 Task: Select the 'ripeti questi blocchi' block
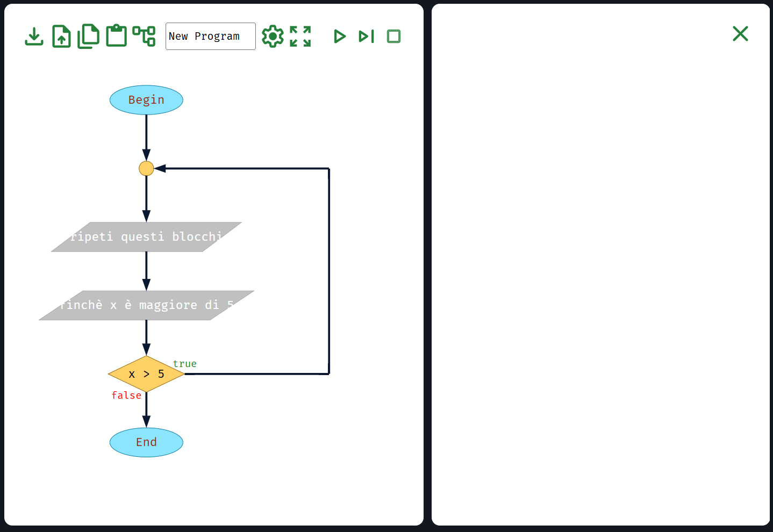pyautogui.click(x=146, y=237)
